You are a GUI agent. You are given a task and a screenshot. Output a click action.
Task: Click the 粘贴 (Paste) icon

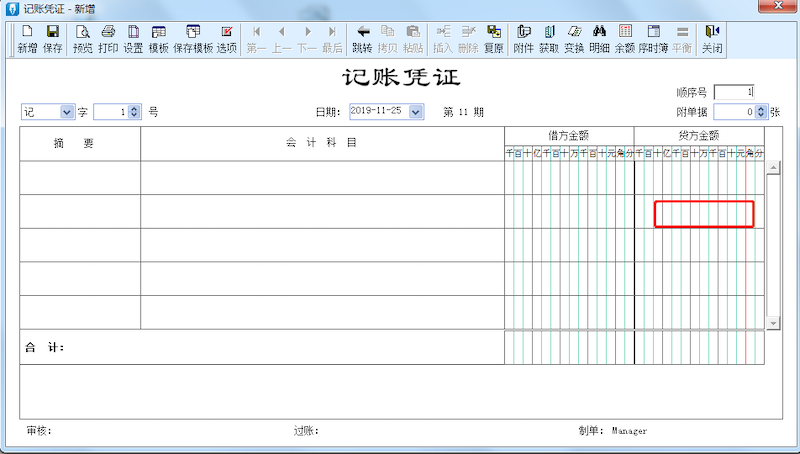tap(413, 39)
